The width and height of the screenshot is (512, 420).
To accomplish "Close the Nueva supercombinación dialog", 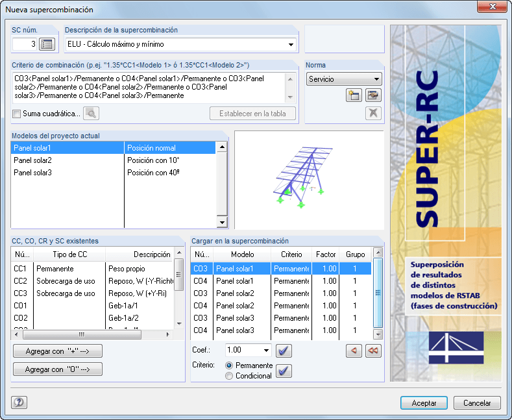I will pyautogui.click(x=493, y=6).
